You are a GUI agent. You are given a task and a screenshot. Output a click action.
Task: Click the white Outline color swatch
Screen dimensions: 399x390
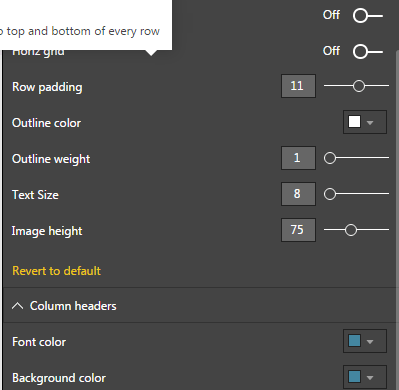coord(354,122)
